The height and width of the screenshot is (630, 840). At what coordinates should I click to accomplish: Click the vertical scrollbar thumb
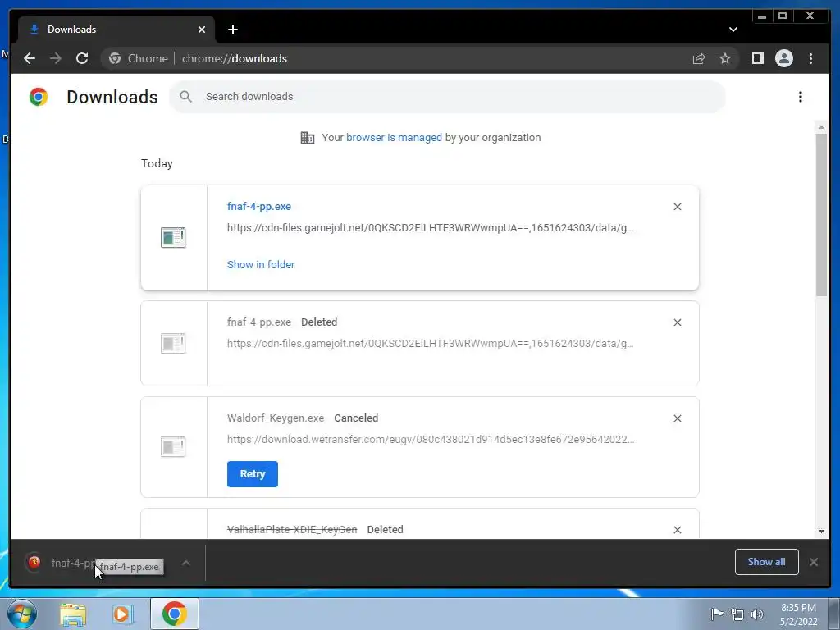[x=821, y=214]
